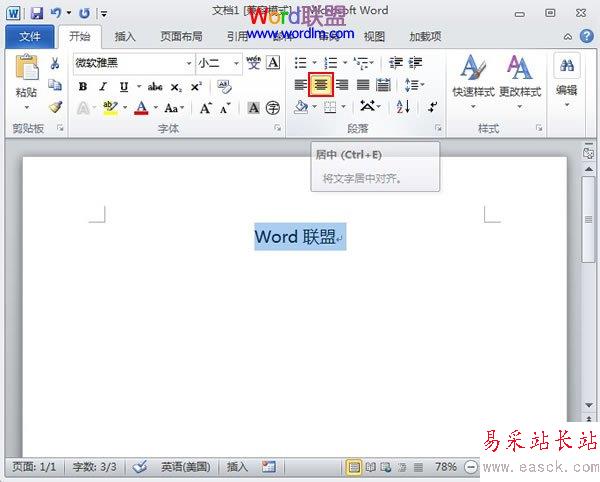Click the Increase Indent icon
This screenshot has width=600, height=482.
click(x=415, y=63)
